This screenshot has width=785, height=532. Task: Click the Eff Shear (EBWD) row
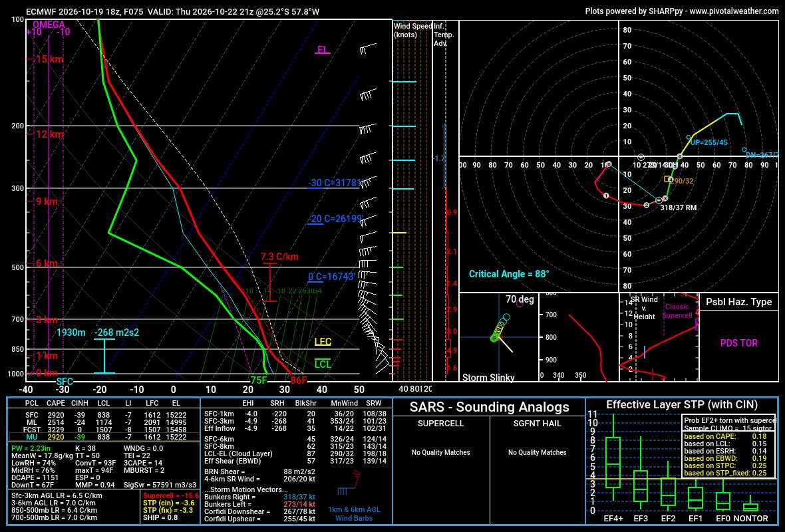[295, 461]
